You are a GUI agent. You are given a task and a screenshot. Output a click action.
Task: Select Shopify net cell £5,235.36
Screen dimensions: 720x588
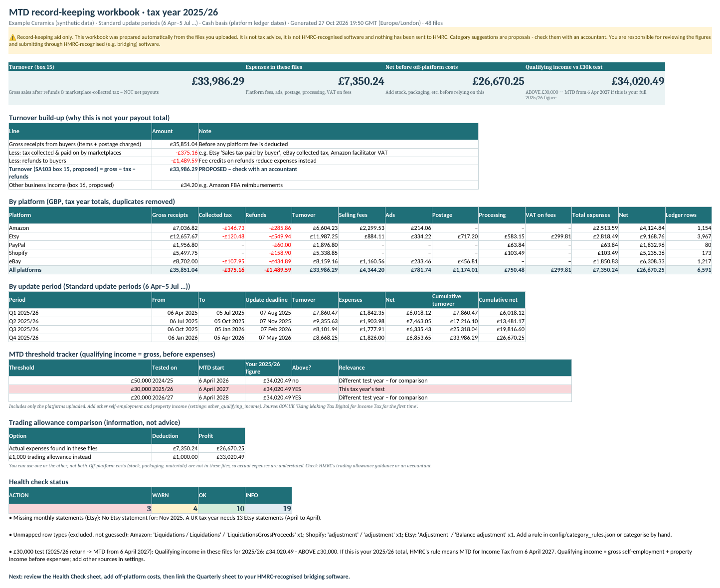(642, 253)
